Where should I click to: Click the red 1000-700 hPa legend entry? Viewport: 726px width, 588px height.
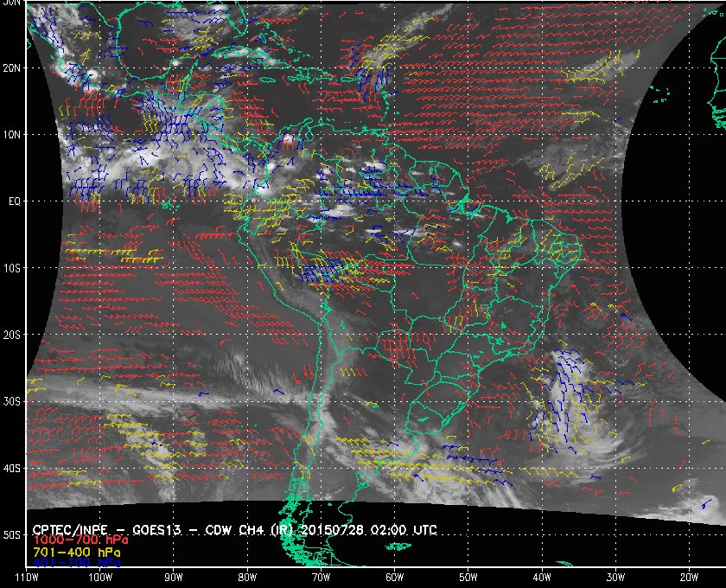[x=80, y=540]
